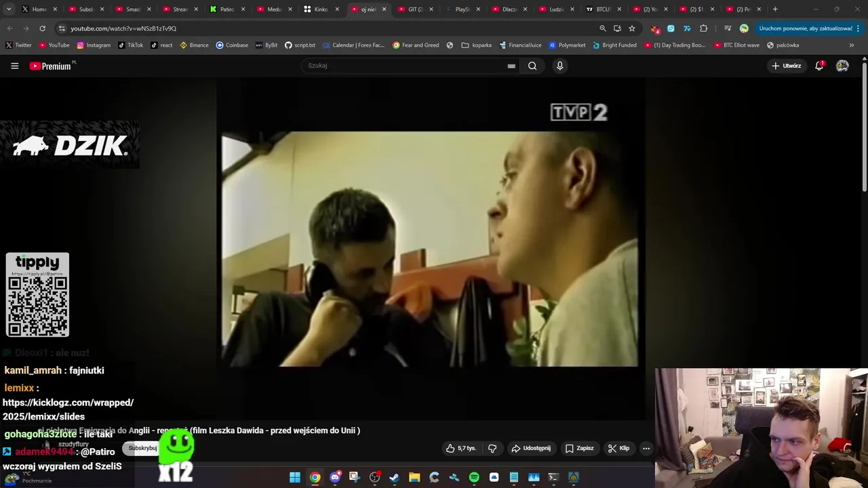Viewport: 868px width, 488px height.
Task: Open Snipping Tool from the taskbar
Action: [x=355, y=477]
